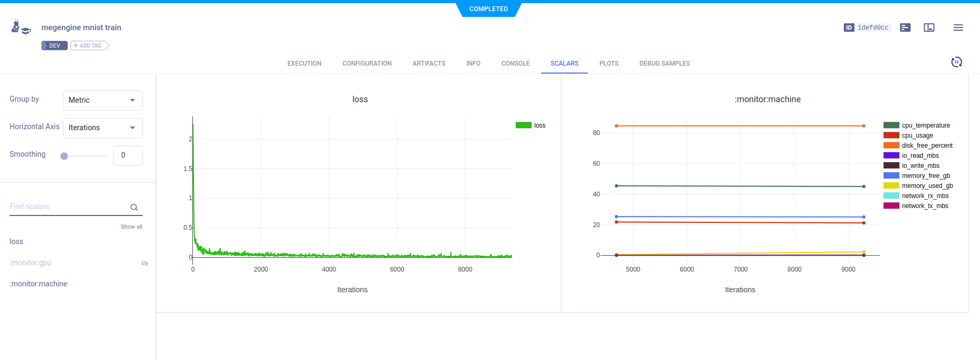Open the hamburger menu for task actions

point(958,28)
